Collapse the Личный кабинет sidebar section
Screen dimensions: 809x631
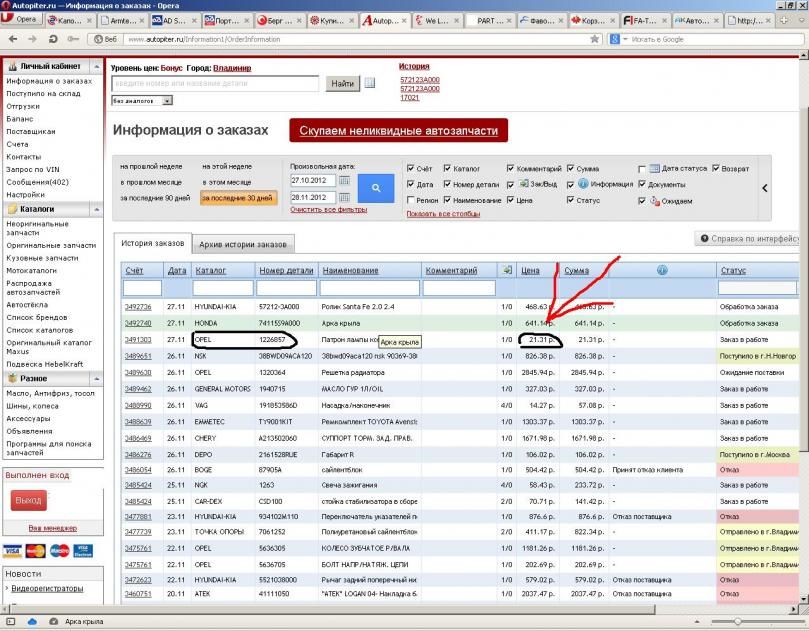coord(96,67)
